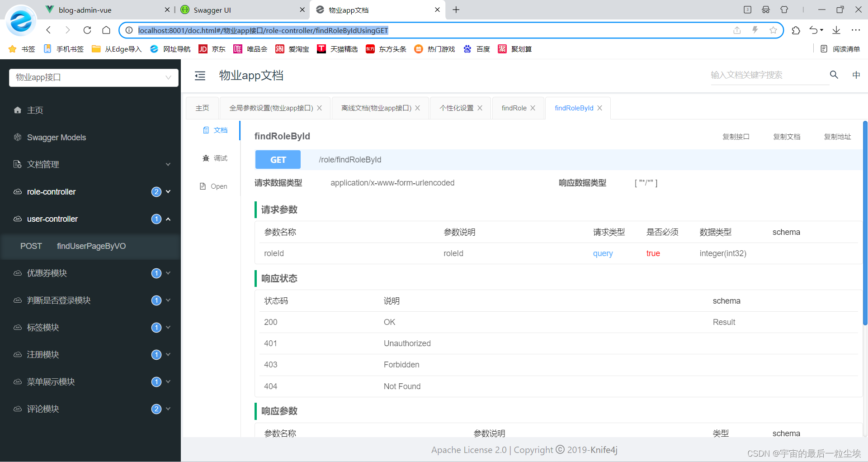Open browser more options menu

click(x=856, y=30)
